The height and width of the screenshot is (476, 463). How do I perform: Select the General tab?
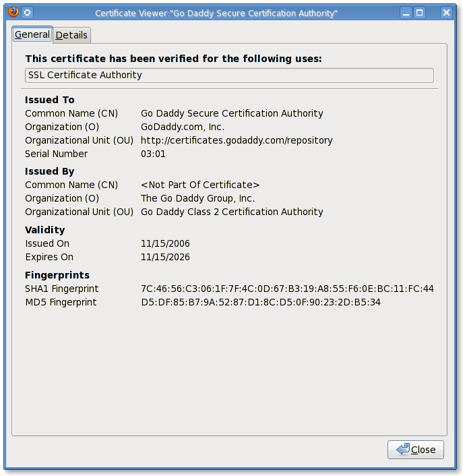[32, 34]
